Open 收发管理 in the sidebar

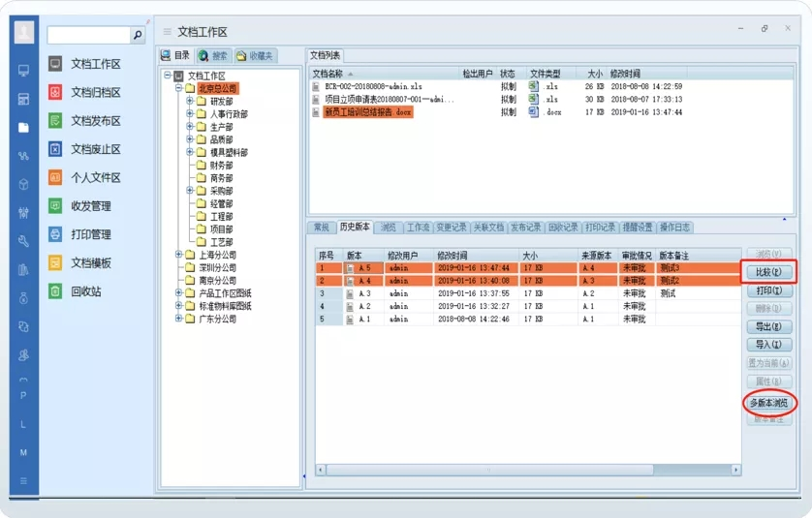91,206
